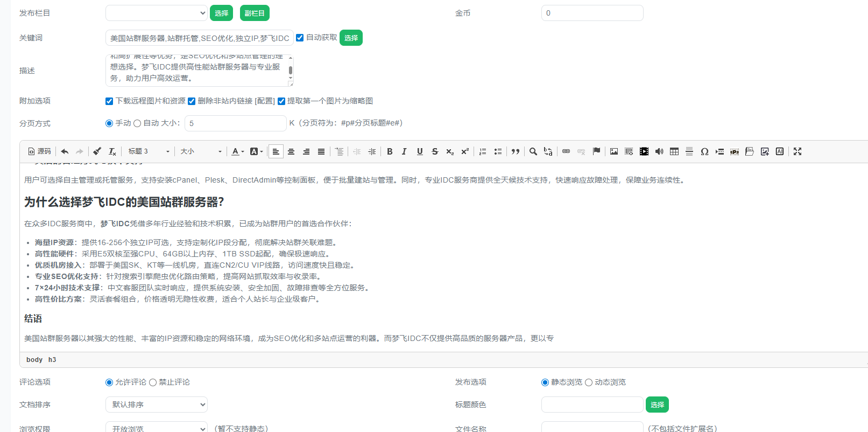
Task: Toggle bold formatting
Action: tap(390, 151)
